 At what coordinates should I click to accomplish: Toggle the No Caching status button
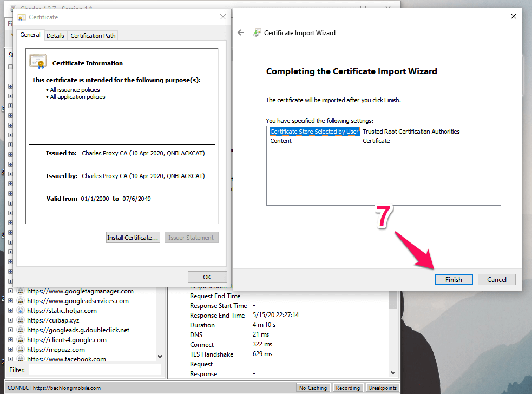coord(313,388)
